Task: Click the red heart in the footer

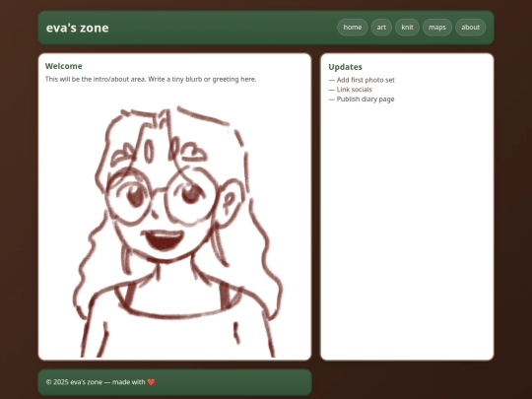Action: 152,382
